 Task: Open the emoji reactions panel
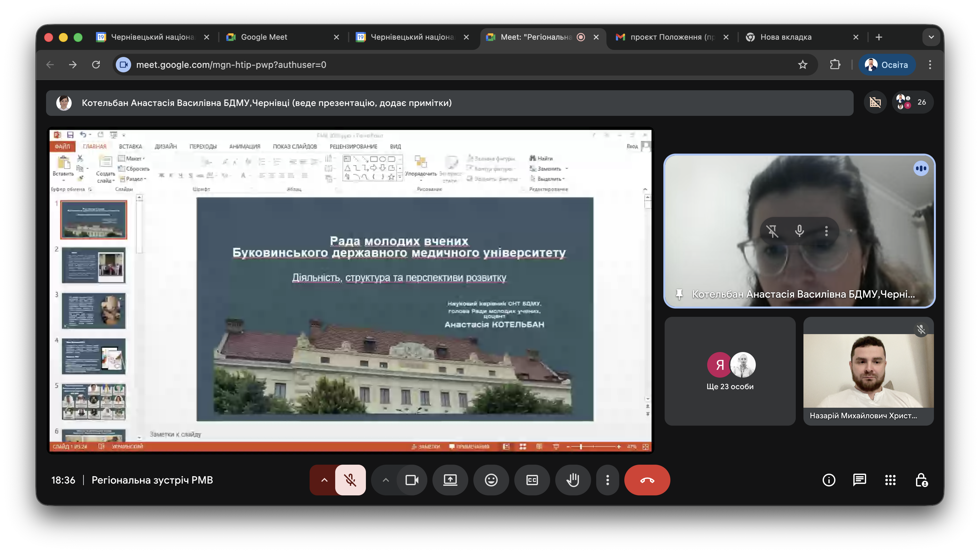491,480
